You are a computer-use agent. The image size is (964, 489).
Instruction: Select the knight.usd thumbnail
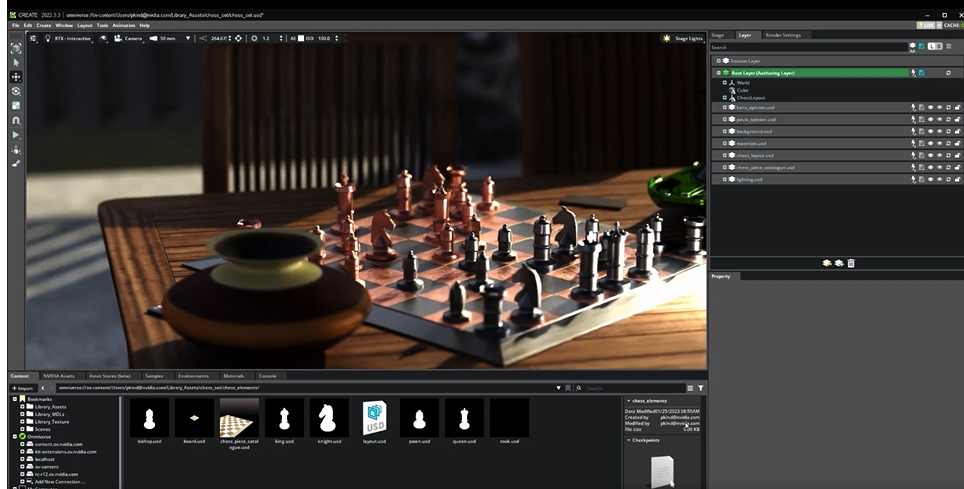pos(327,419)
